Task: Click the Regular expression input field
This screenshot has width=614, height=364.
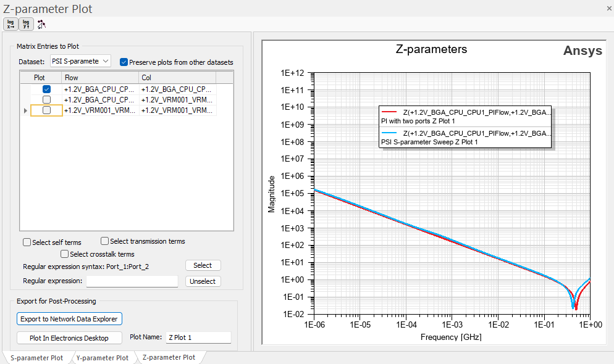Action: (x=132, y=281)
